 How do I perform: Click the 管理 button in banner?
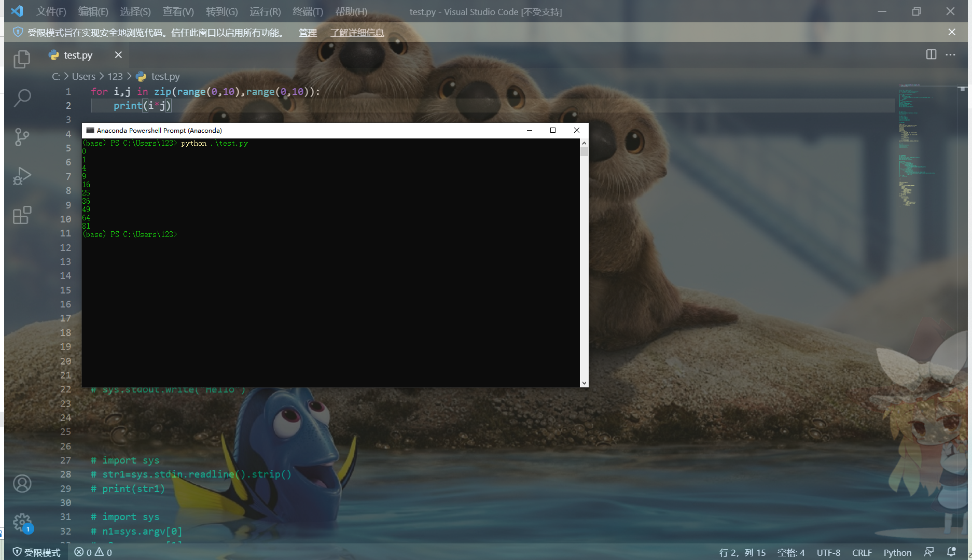tap(308, 33)
